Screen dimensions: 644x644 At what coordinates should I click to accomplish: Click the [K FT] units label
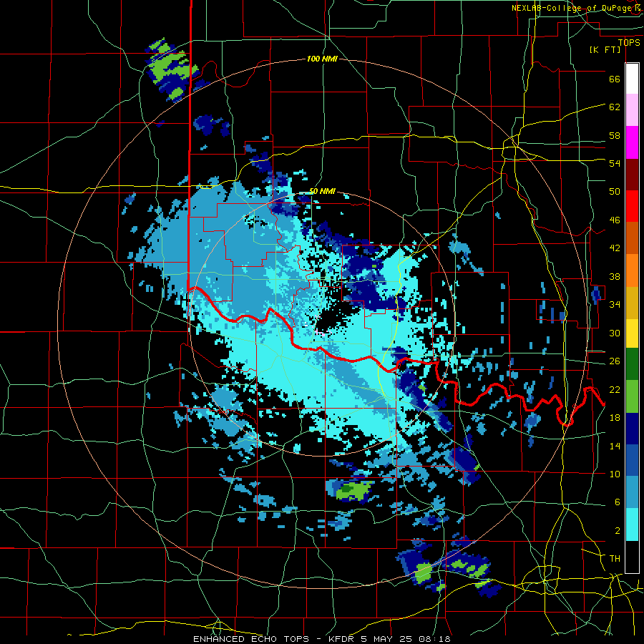(x=605, y=49)
